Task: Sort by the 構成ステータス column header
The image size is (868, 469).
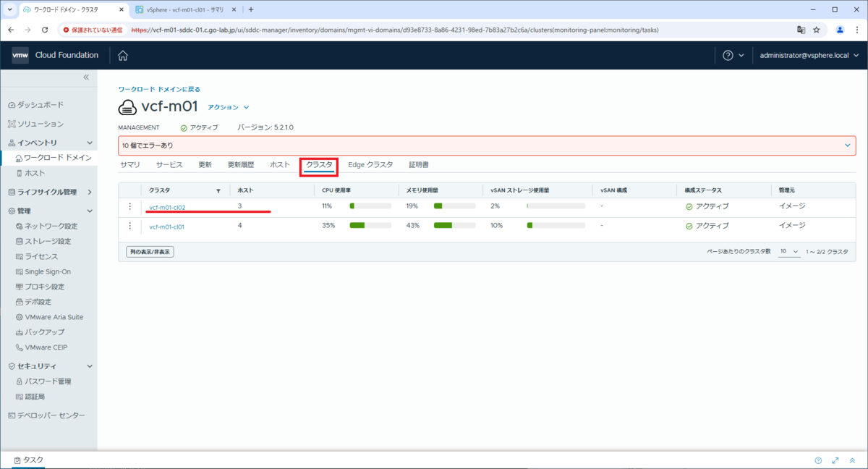Action: pos(703,191)
